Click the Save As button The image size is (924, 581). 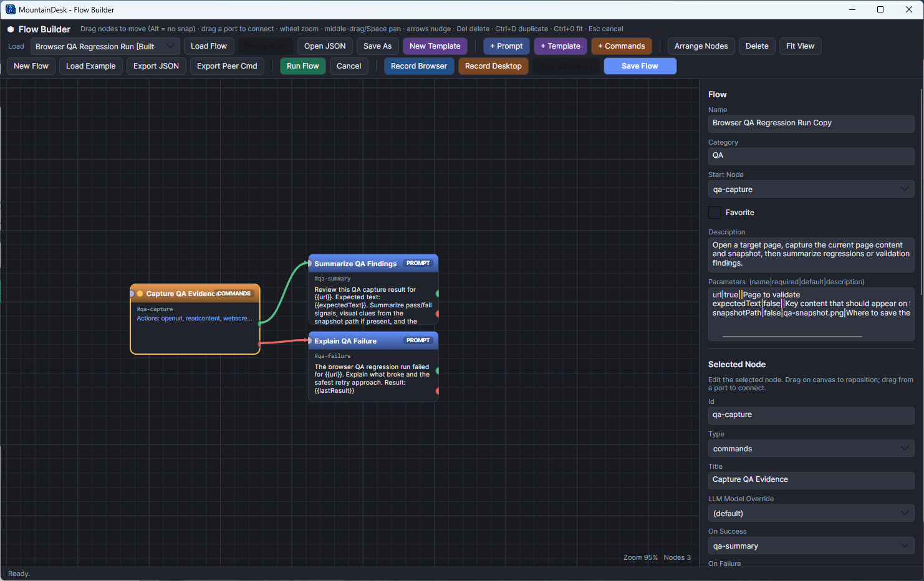[x=378, y=46]
